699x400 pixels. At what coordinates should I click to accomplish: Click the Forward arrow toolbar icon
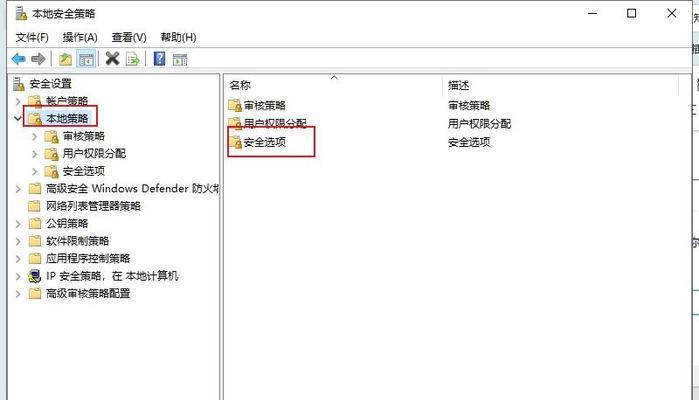[x=38, y=59]
